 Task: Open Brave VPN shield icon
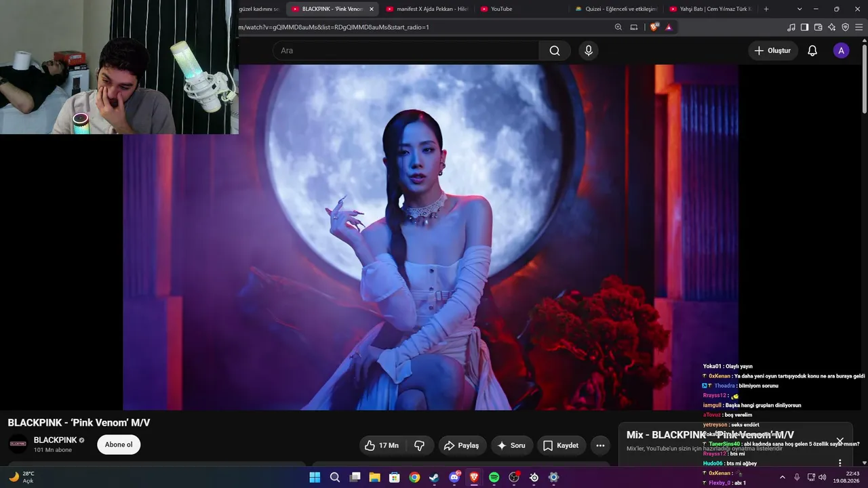[x=845, y=27]
